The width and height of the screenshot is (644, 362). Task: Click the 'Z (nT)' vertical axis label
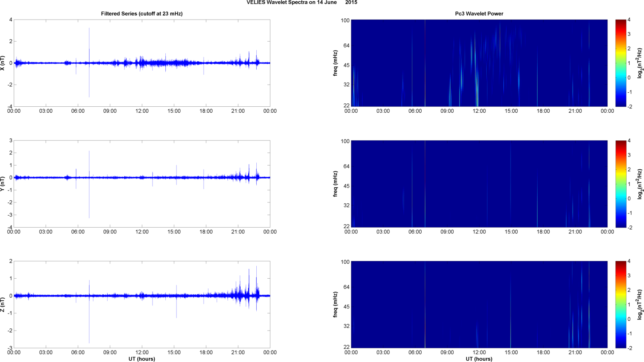click(x=3, y=305)
